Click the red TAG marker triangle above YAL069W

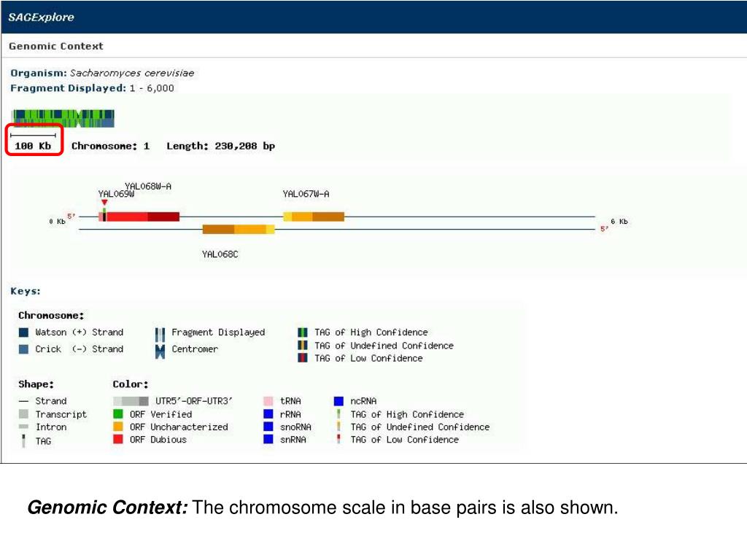click(104, 203)
